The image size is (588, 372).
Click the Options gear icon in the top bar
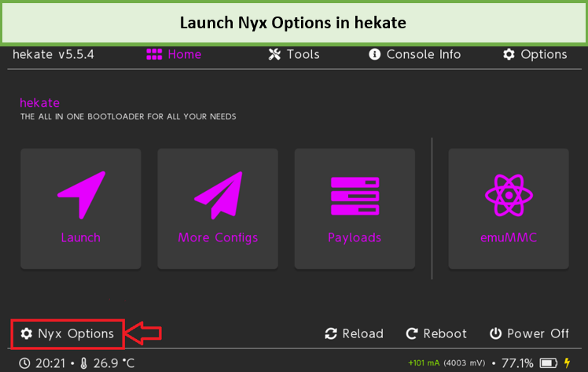[509, 54]
